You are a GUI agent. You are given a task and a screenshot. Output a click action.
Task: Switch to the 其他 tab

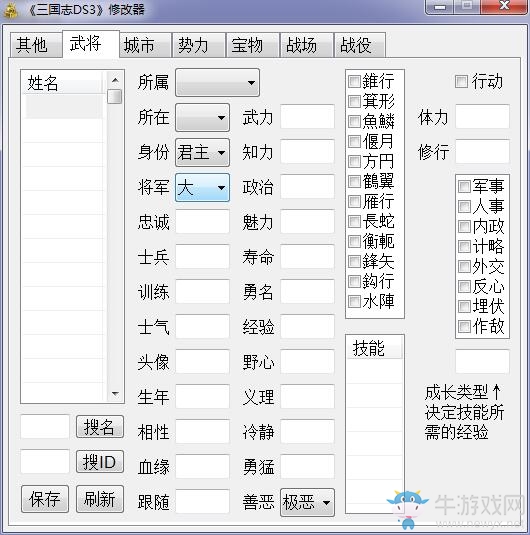tap(36, 45)
